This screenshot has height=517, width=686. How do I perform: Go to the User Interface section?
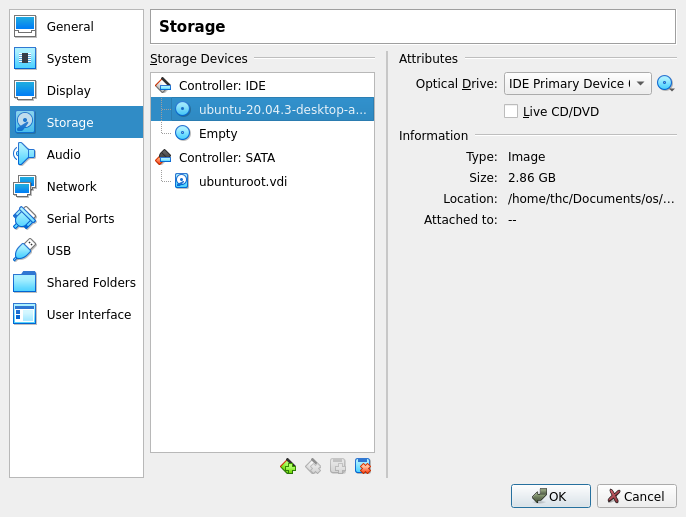tap(88, 314)
